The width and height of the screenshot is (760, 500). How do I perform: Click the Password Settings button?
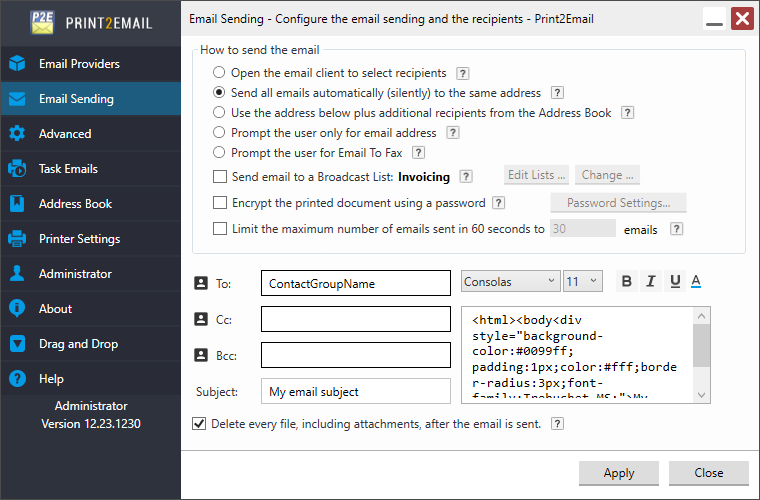(x=618, y=203)
